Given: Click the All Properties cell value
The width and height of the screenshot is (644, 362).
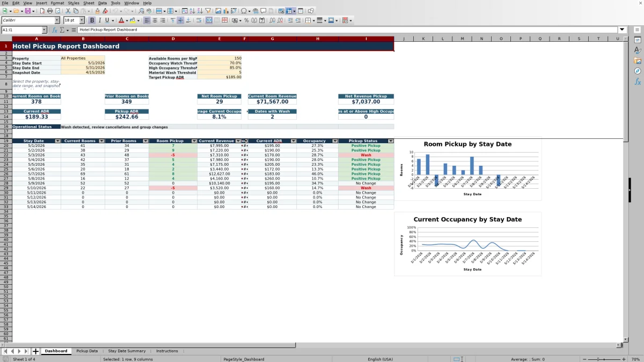Looking at the screenshot, I should (83, 58).
